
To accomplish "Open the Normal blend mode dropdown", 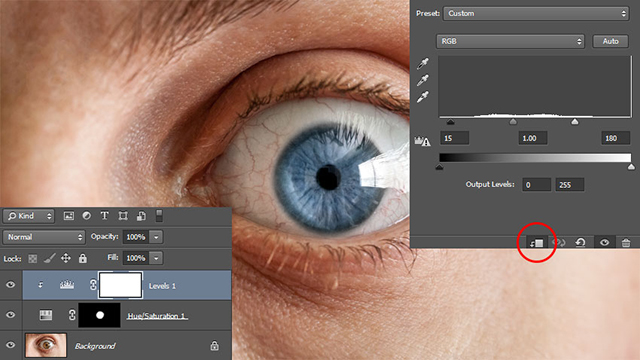I will (44, 237).
